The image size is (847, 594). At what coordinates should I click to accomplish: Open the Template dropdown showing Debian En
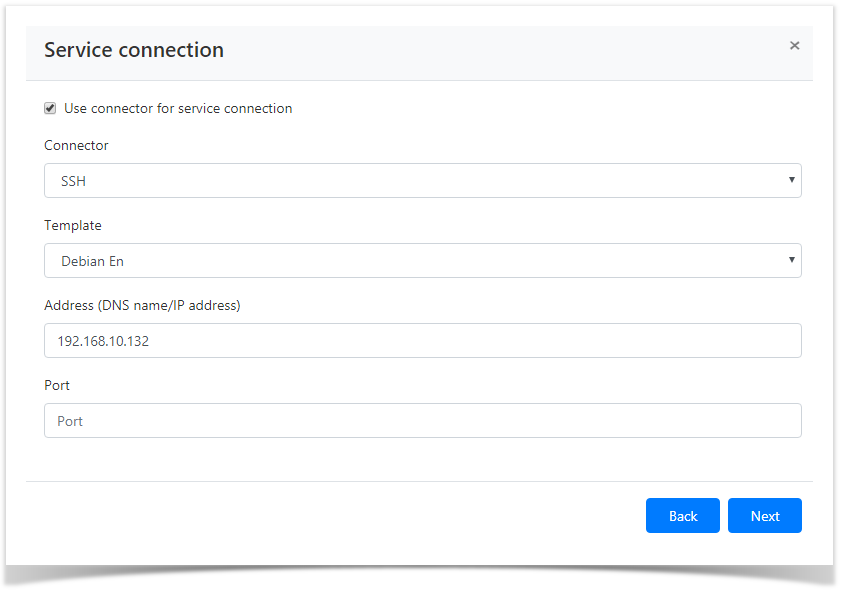(422, 261)
